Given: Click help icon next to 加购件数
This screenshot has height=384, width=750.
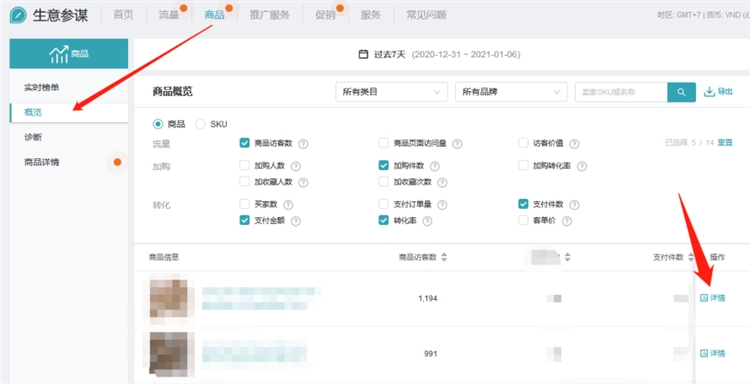Looking at the screenshot, I should pos(434,166).
